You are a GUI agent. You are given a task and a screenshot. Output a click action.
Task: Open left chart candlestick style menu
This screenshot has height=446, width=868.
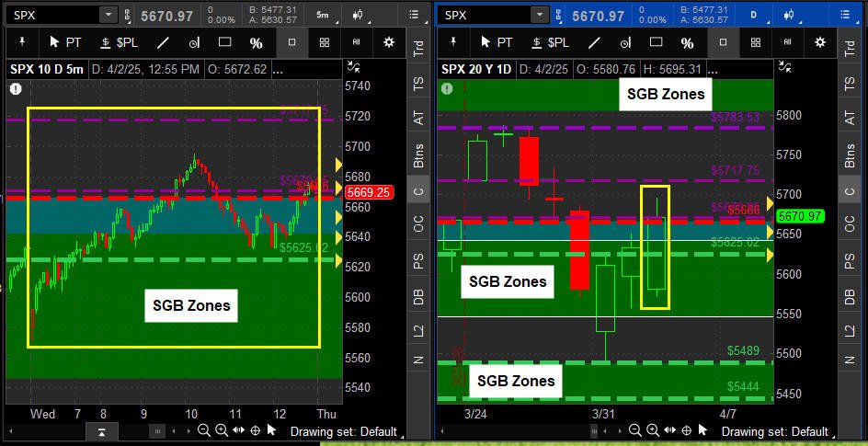360,15
